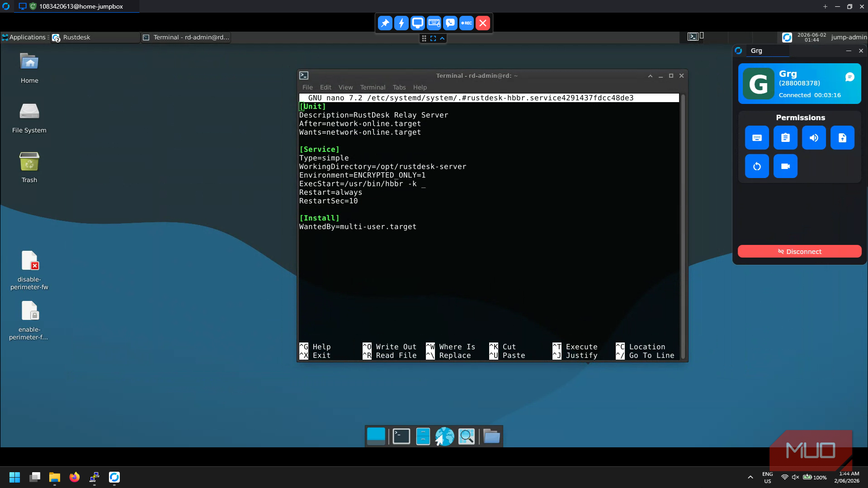Open the display settings monitor icon
The height and width of the screenshot is (488, 868).
(x=418, y=23)
